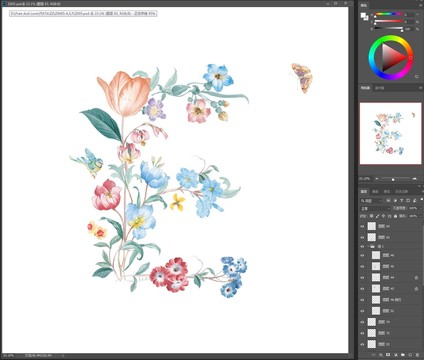Click the fx layer style icon
Viewport: 424px width, 360px height.
click(381, 355)
